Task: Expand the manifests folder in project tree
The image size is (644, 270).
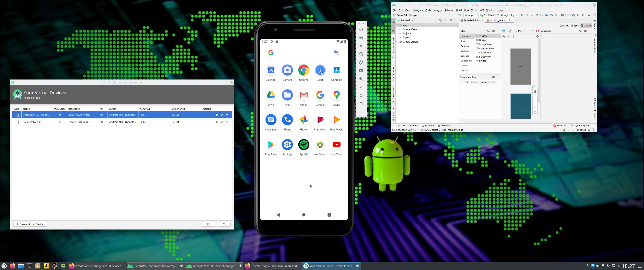Action: pyautogui.click(x=400, y=29)
